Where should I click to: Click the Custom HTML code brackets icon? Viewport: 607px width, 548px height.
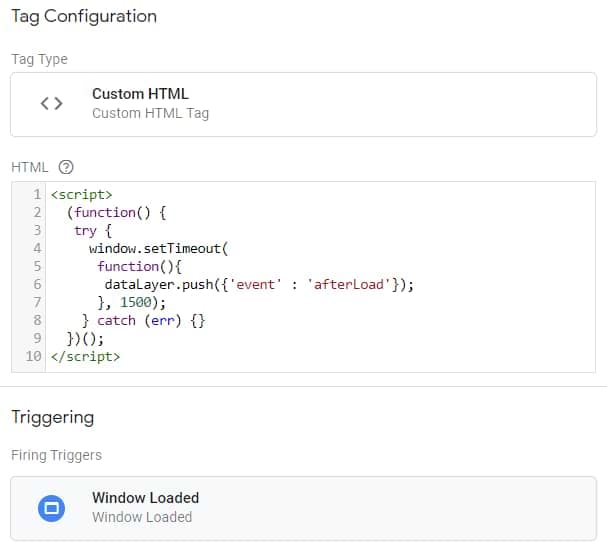[51, 103]
